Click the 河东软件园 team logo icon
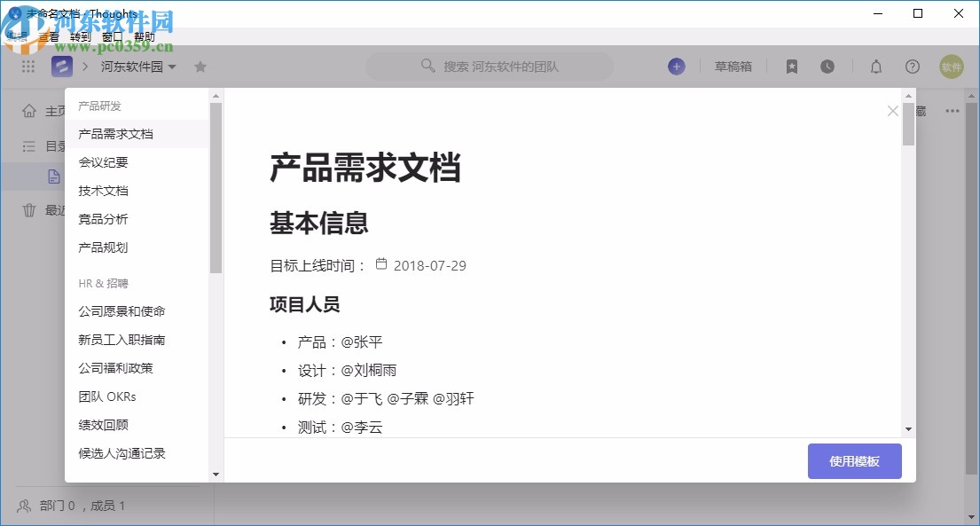This screenshot has width=980, height=526. [60, 67]
